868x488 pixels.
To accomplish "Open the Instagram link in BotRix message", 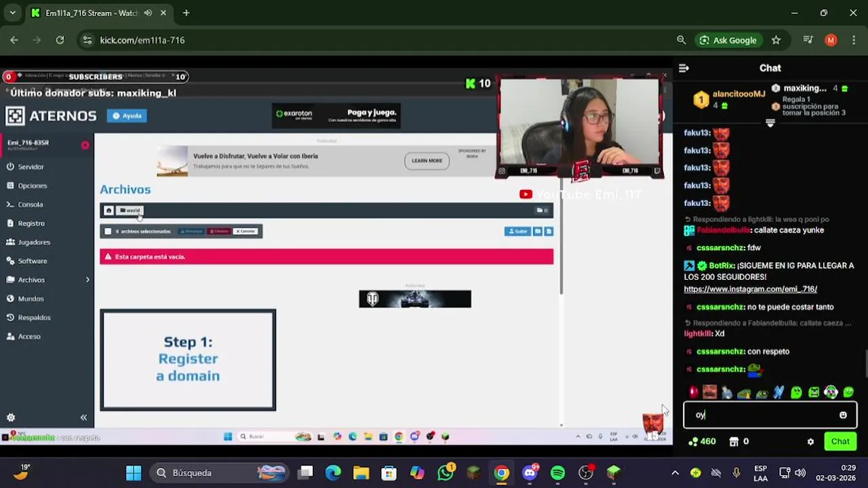I will tap(750, 289).
